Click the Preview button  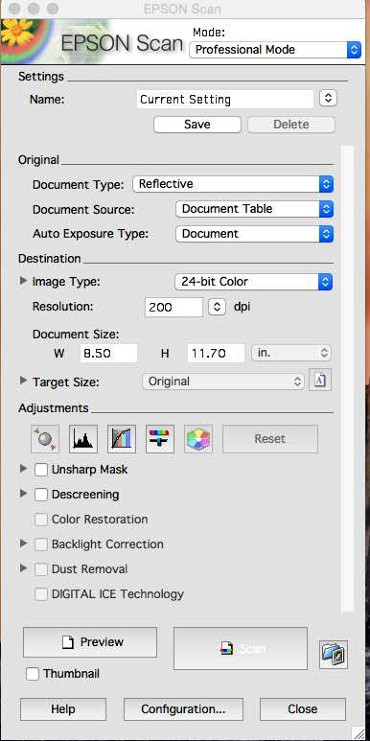click(90, 642)
